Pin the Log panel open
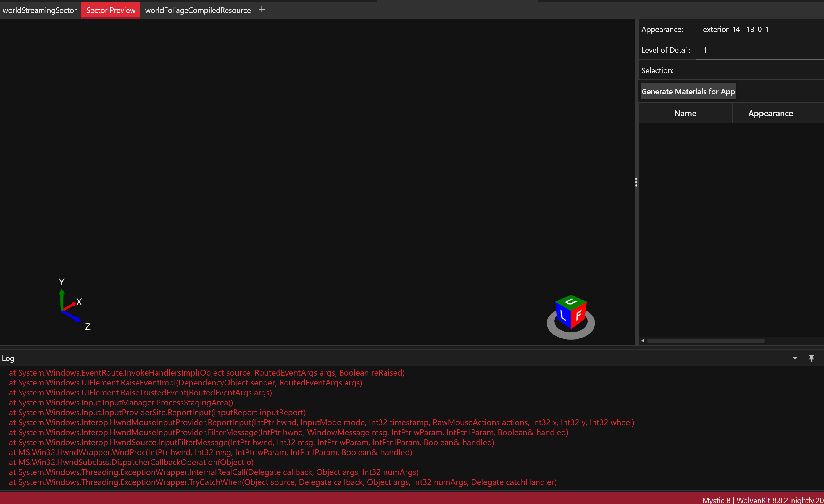 pos(812,358)
